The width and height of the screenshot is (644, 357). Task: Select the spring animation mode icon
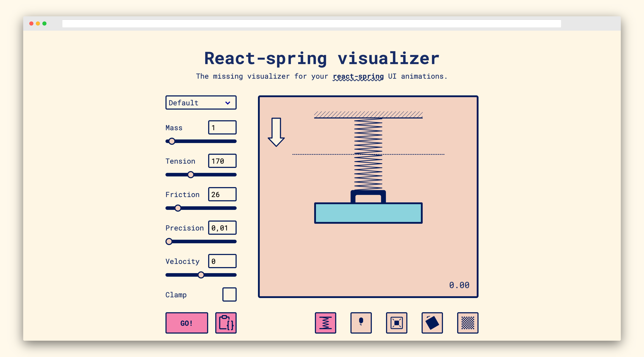tap(325, 323)
